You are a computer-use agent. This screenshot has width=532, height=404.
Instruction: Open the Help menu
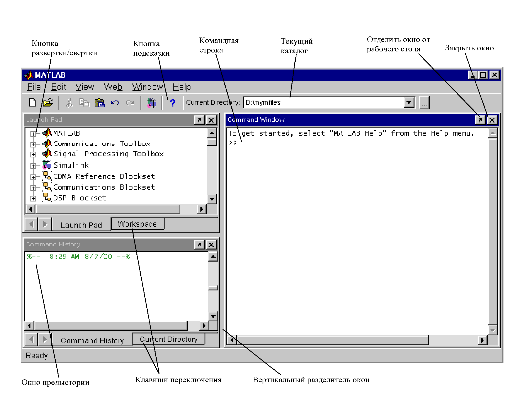click(x=182, y=87)
